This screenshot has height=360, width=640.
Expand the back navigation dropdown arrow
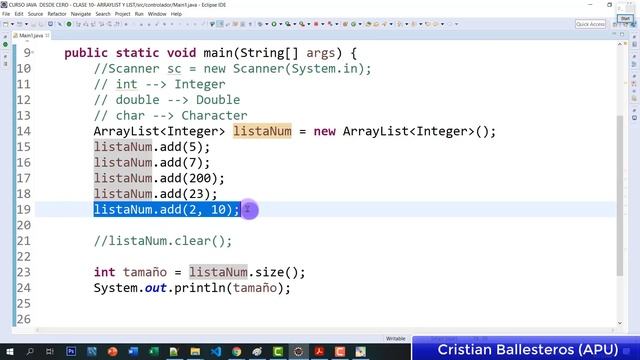[x=442, y=24]
